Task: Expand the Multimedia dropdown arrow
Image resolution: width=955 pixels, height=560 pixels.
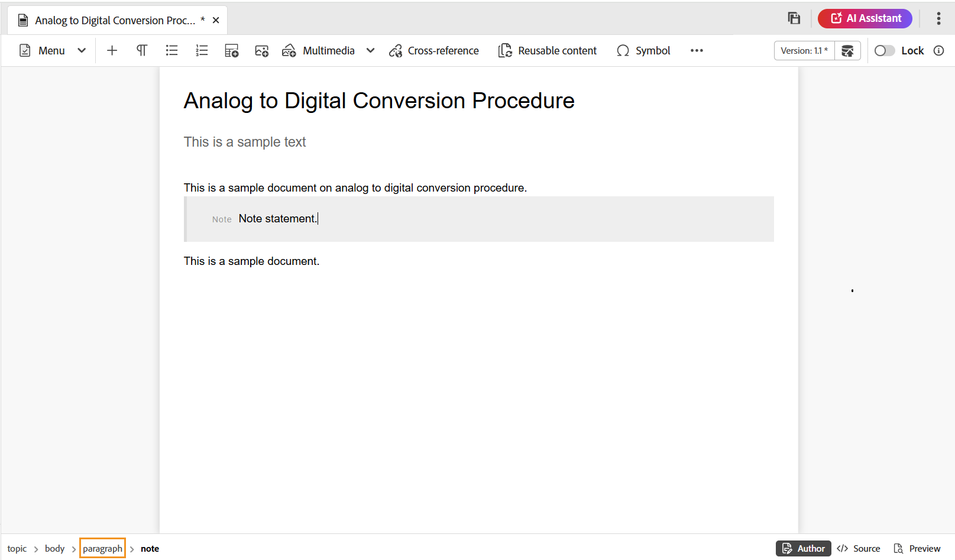Action: pos(371,51)
